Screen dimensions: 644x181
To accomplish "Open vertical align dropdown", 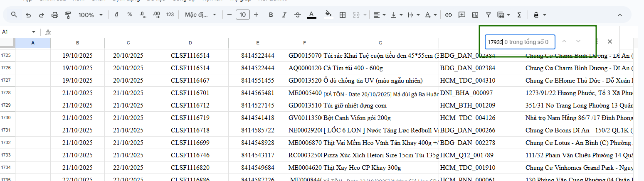I will (396, 15).
